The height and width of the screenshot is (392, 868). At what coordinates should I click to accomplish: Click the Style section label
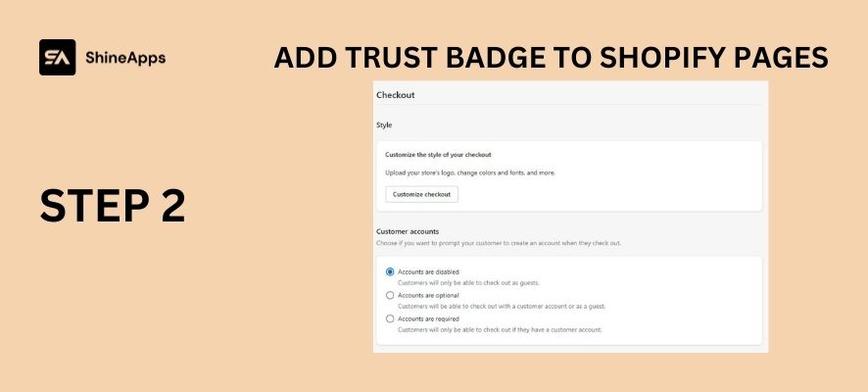[x=384, y=125]
